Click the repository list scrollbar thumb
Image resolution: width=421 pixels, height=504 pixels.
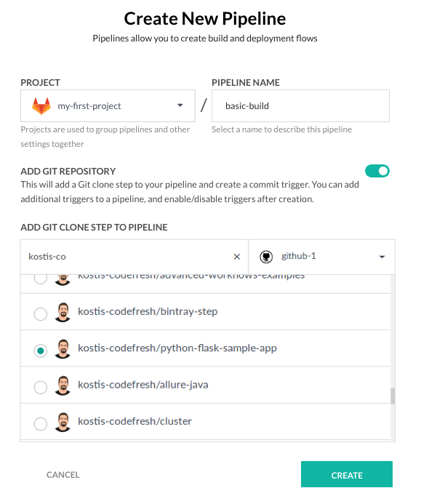[393, 396]
